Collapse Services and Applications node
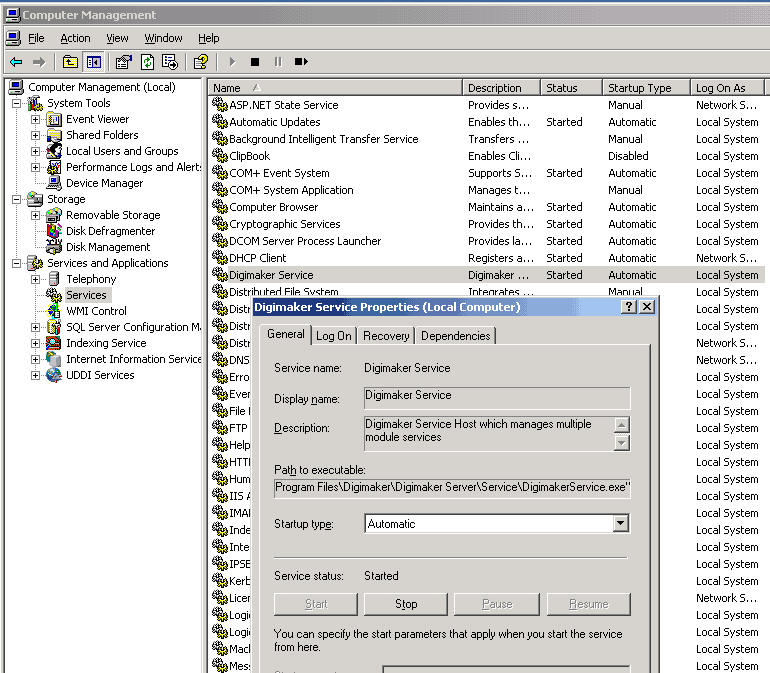Image resolution: width=770 pixels, height=673 pixels. (17, 263)
